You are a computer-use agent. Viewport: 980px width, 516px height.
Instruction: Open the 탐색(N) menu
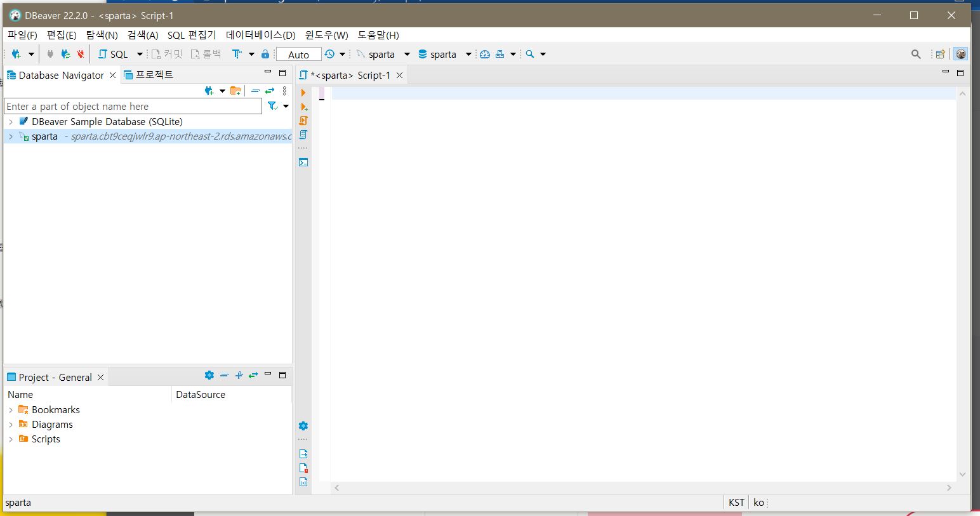[x=102, y=35]
